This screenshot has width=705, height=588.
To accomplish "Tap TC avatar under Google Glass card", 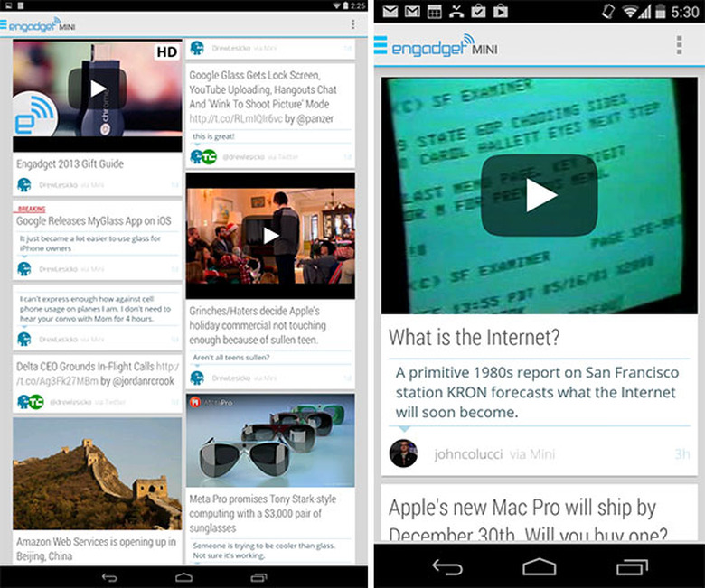I will [209, 157].
